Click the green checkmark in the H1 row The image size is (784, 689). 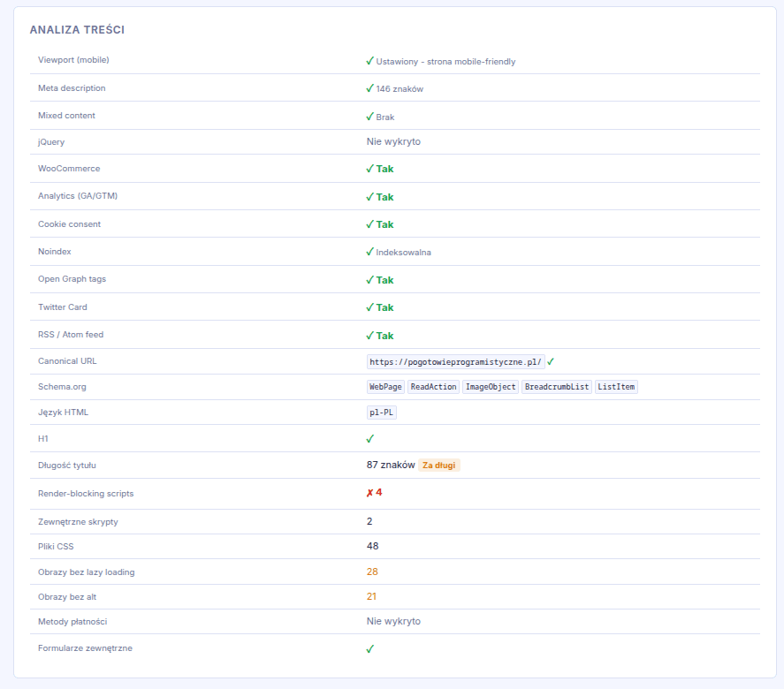point(370,439)
